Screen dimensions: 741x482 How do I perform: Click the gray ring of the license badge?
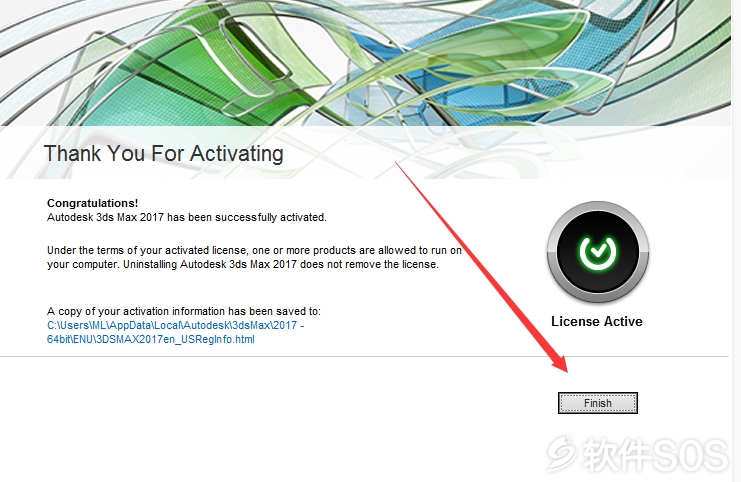point(598,208)
